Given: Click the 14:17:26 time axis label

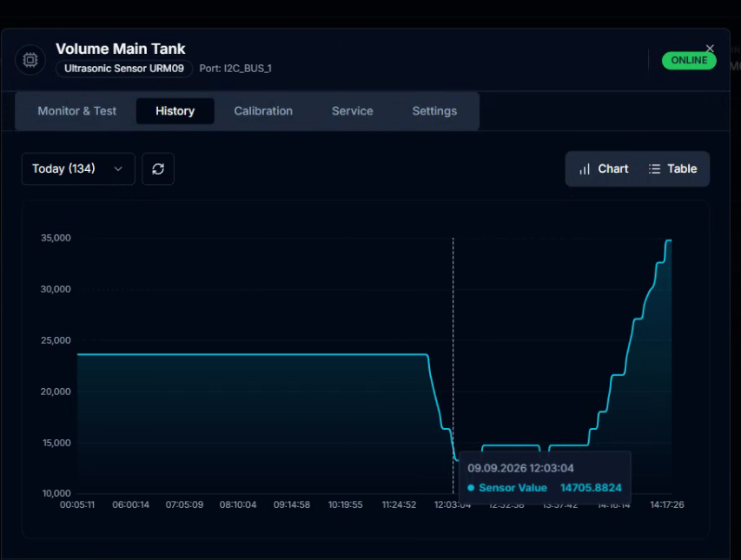Looking at the screenshot, I should coord(667,504).
